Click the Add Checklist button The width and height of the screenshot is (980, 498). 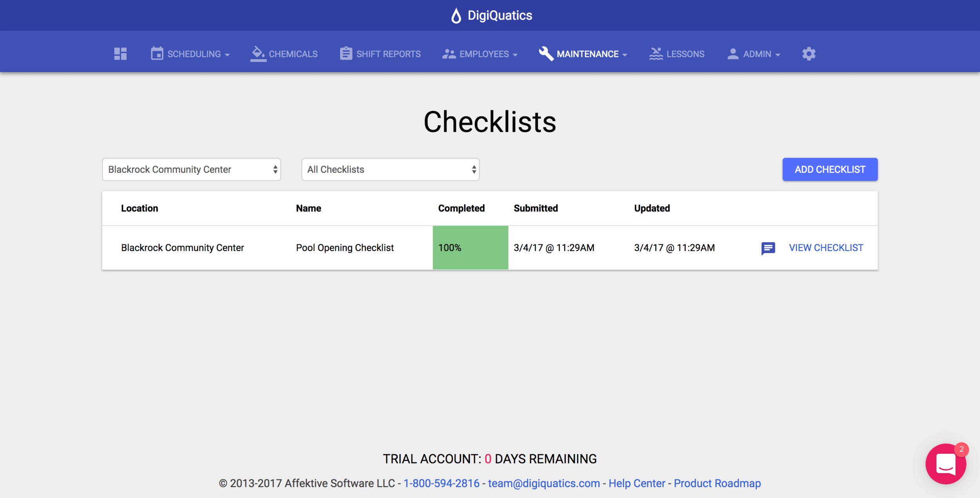(830, 169)
